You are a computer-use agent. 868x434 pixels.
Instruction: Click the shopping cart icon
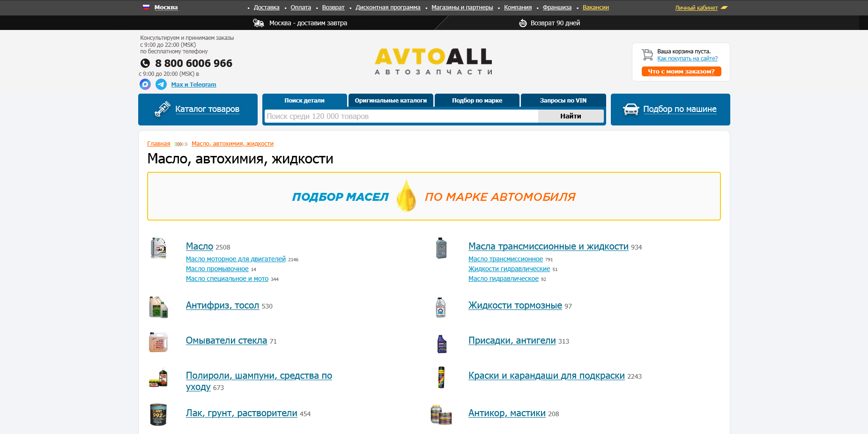pos(647,55)
